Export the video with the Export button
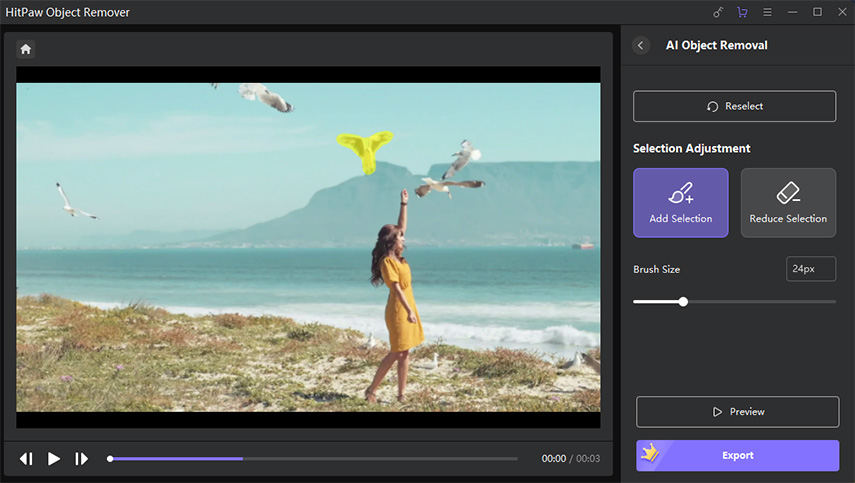This screenshot has height=483, width=855. (x=737, y=456)
